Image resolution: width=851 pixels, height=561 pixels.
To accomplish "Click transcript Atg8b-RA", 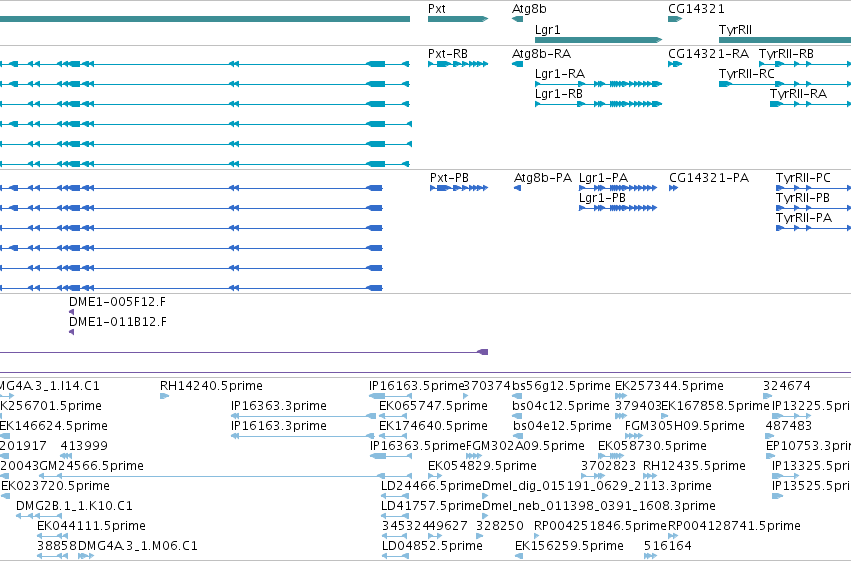I will pos(517,64).
